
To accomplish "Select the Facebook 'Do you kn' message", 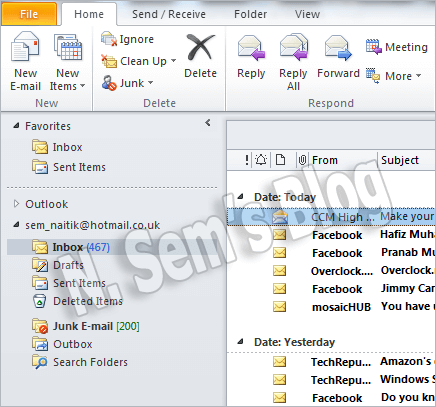I will coord(331,398).
